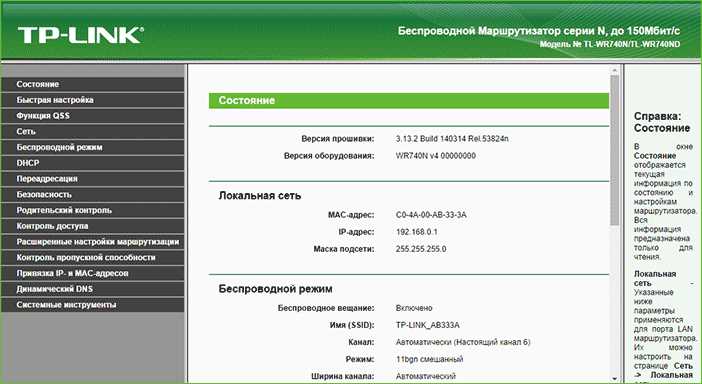Click the Справка: Состояние help heading
The height and width of the screenshot is (384, 702).
click(x=662, y=122)
